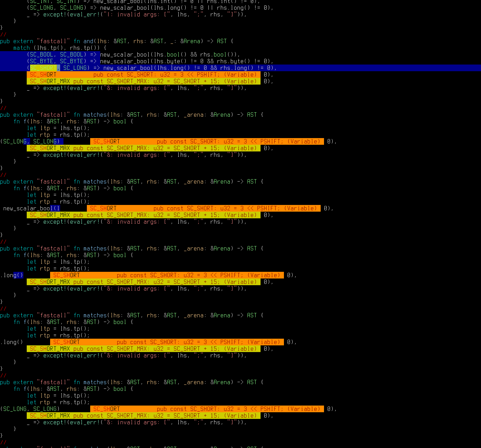This screenshot has width=481, height=448.
Task: Click the wildcard arm underscore before except!
Action: coord(28,88)
